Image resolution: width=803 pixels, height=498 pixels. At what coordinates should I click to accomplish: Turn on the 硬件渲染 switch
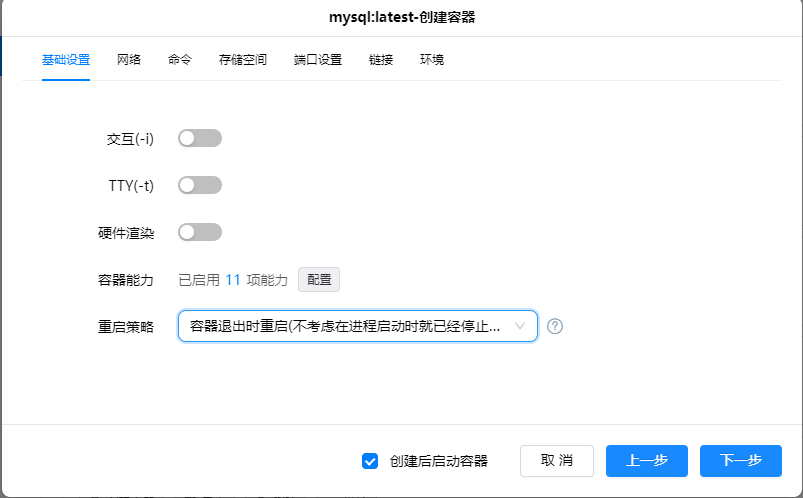tap(200, 232)
